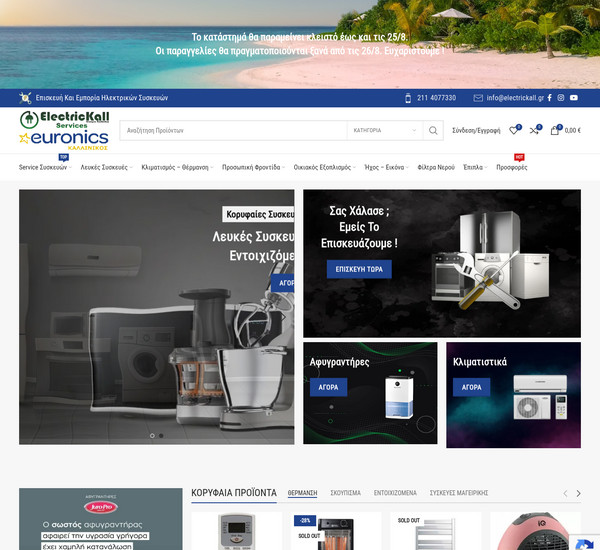Expand the Λευκές Συσκευές menu
The height and width of the screenshot is (550, 600).
106,167
